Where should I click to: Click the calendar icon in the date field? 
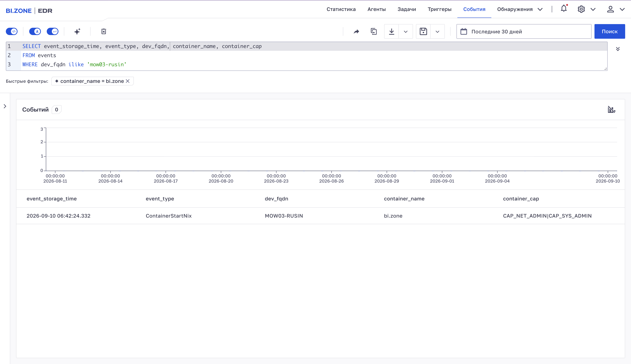point(464,32)
